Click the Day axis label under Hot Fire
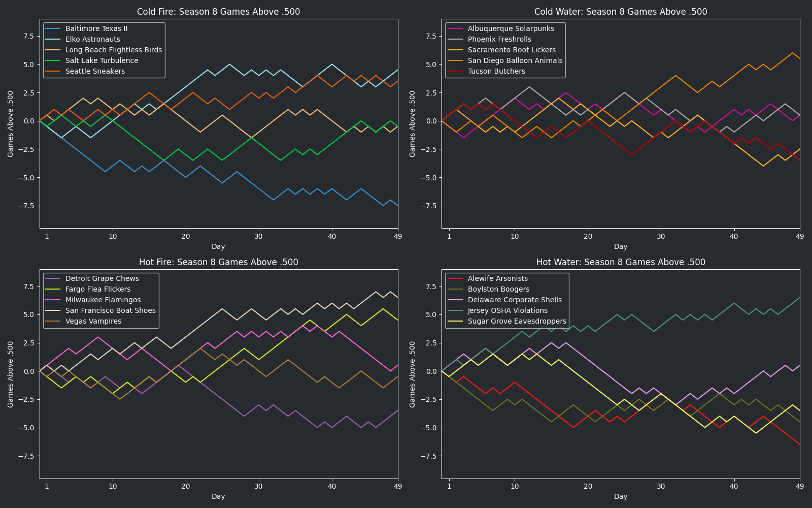 coord(218,496)
